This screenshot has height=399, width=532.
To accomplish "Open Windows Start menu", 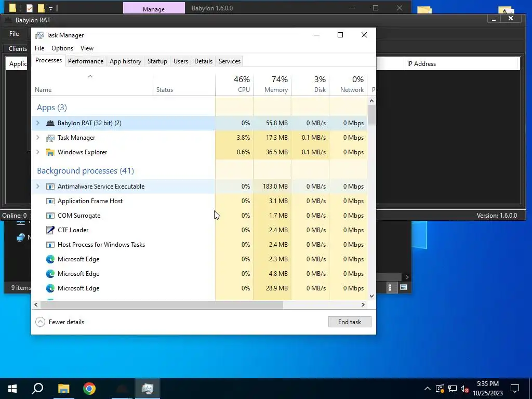I will 12,389.
